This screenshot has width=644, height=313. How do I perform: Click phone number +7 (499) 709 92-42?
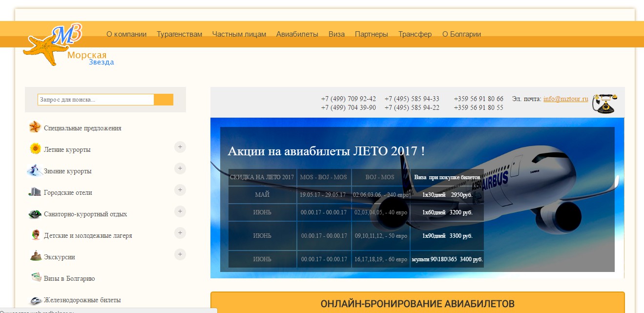pos(349,99)
